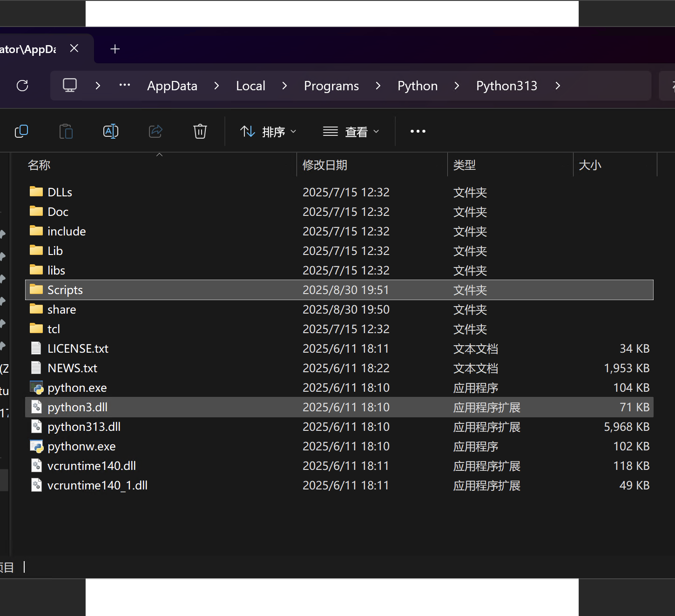675x616 pixels.
Task: Open the 查看 view dropdown
Action: click(351, 132)
